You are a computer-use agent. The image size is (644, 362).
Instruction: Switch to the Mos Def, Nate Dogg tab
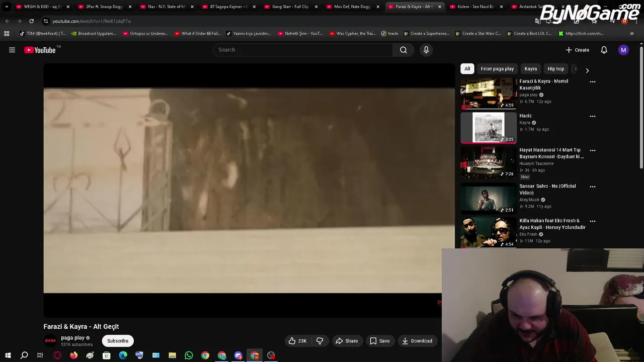pyautogui.click(x=352, y=7)
